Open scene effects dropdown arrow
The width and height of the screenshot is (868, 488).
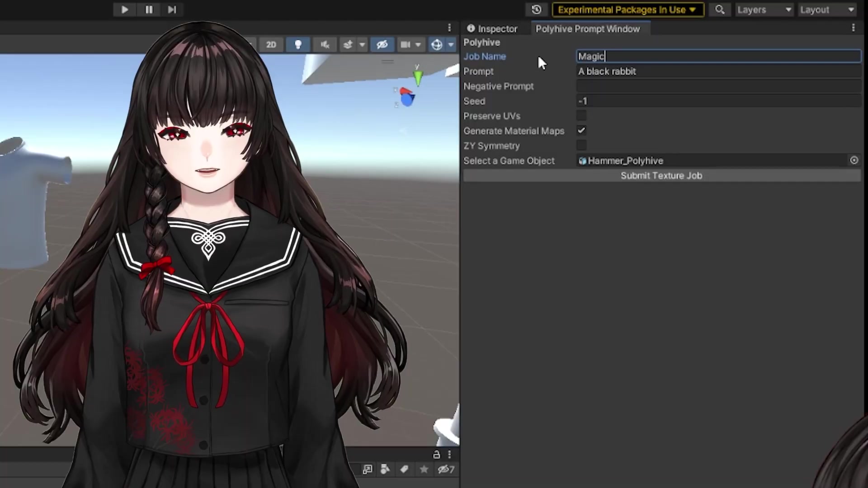(x=362, y=45)
